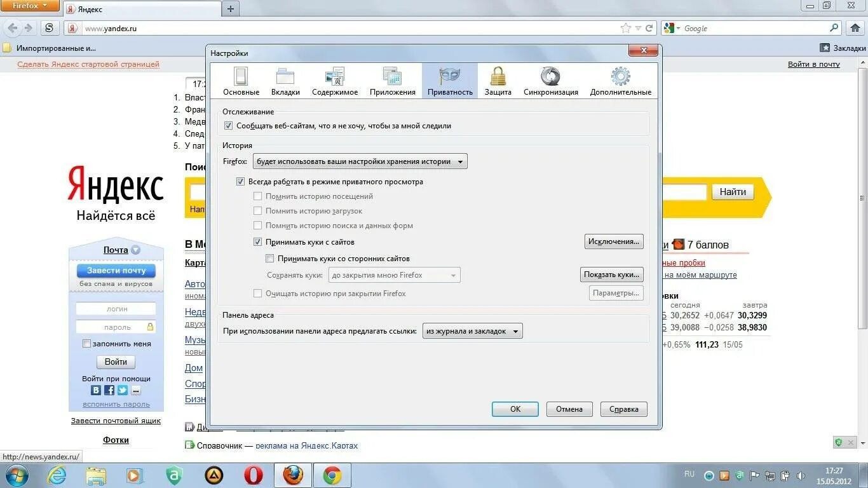Switch to the Дополнительные settings tab

[x=620, y=81]
